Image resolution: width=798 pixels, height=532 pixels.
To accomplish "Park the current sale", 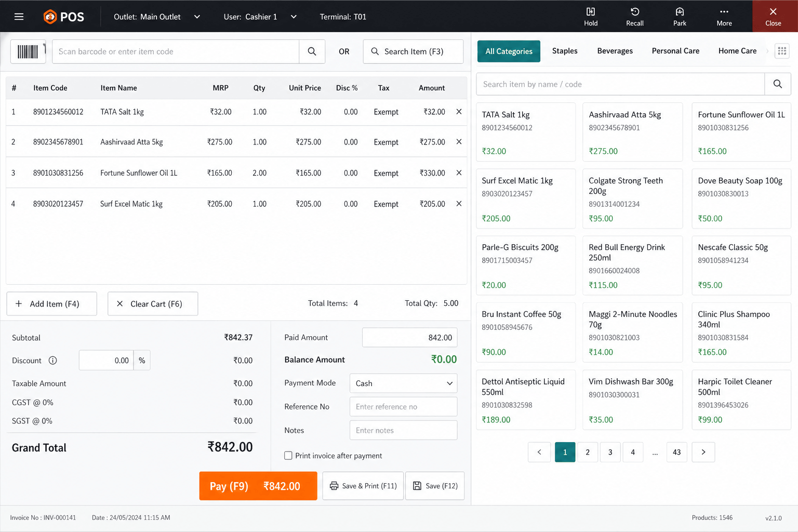I will point(680,17).
